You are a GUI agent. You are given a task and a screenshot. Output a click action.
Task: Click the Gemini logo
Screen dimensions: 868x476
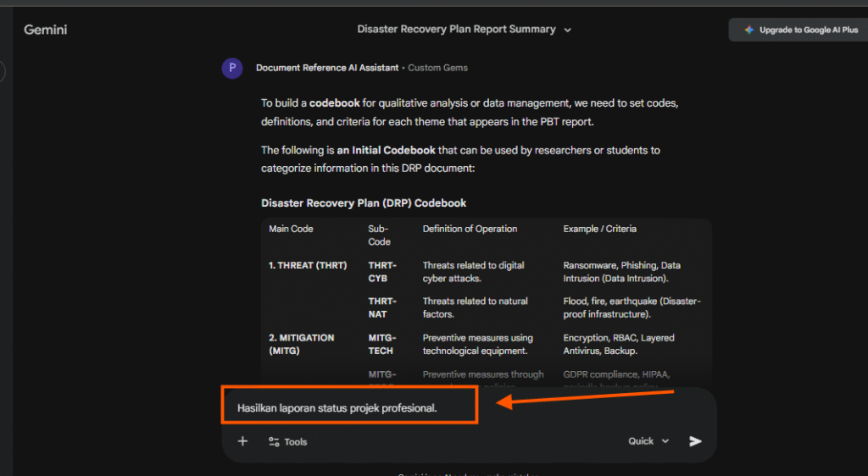pos(46,30)
